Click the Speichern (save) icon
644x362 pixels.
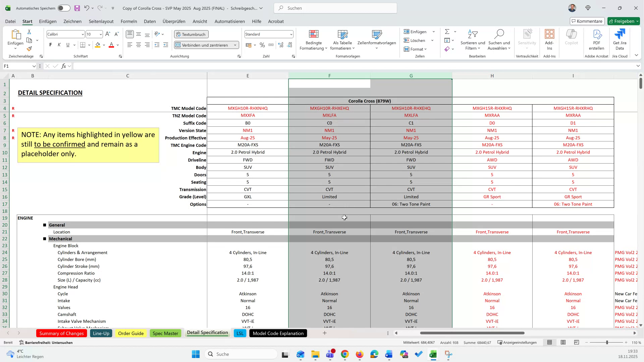click(78, 8)
